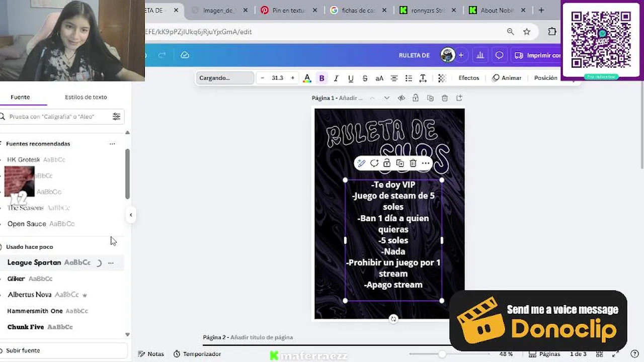Open League Spartan more options
The height and width of the screenshot is (362, 644).
pyautogui.click(x=111, y=262)
